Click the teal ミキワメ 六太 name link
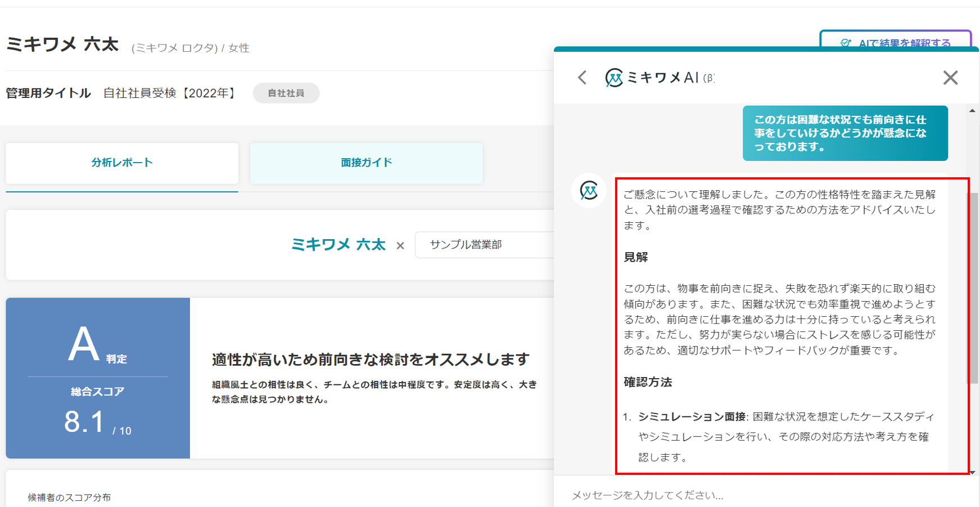 [x=338, y=245]
